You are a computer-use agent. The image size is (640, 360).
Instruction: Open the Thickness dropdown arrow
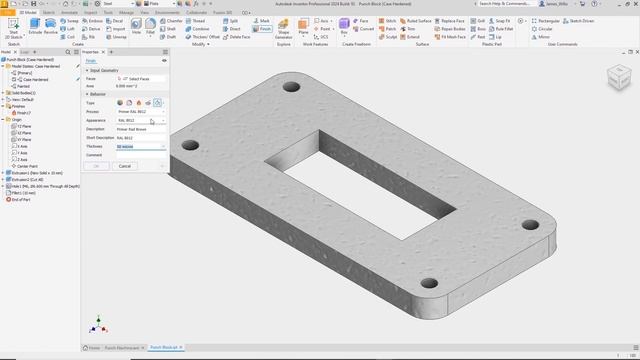(163, 147)
